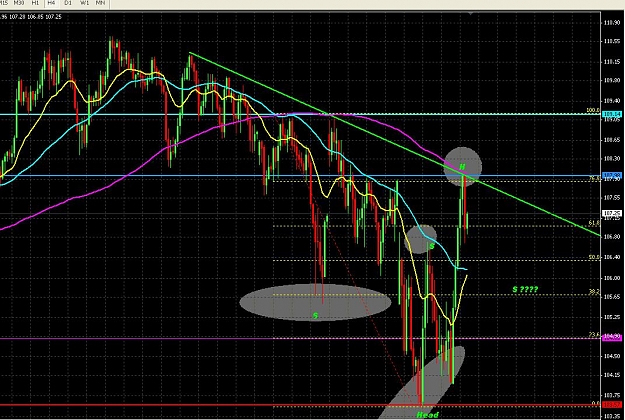Click the 110.90 price scale value
This screenshot has width=625, height=420.
pyautogui.click(x=612, y=23)
